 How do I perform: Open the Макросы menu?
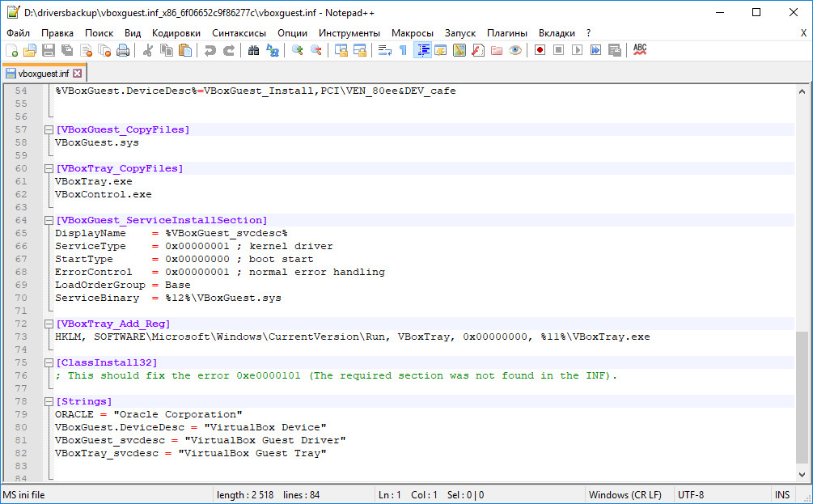tap(413, 33)
